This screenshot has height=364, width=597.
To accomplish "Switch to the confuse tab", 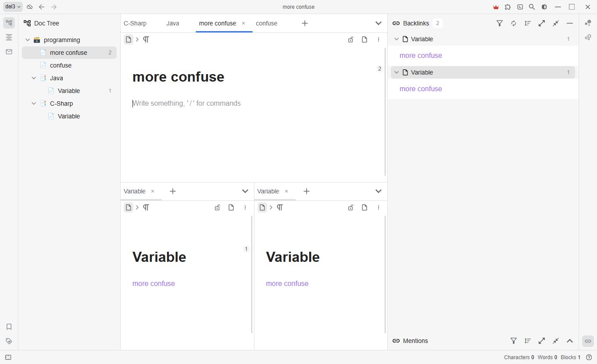I will click(x=266, y=23).
